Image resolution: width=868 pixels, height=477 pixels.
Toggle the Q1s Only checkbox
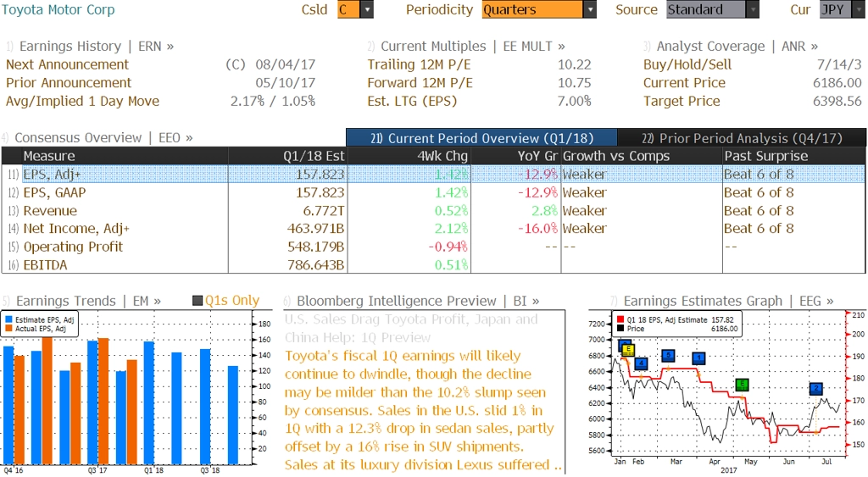pos(197,301)
